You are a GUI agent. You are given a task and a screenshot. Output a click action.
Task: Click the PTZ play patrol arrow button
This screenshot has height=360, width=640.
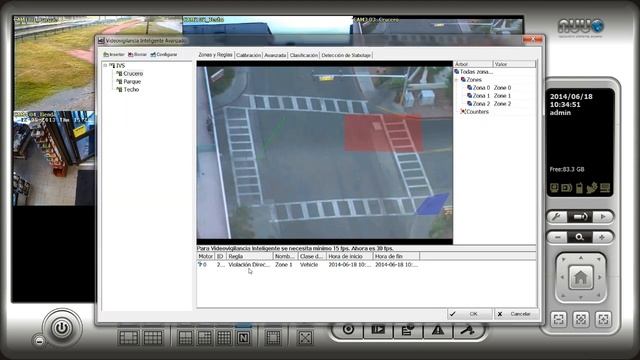pyautogui.click(x=603, y=217)
